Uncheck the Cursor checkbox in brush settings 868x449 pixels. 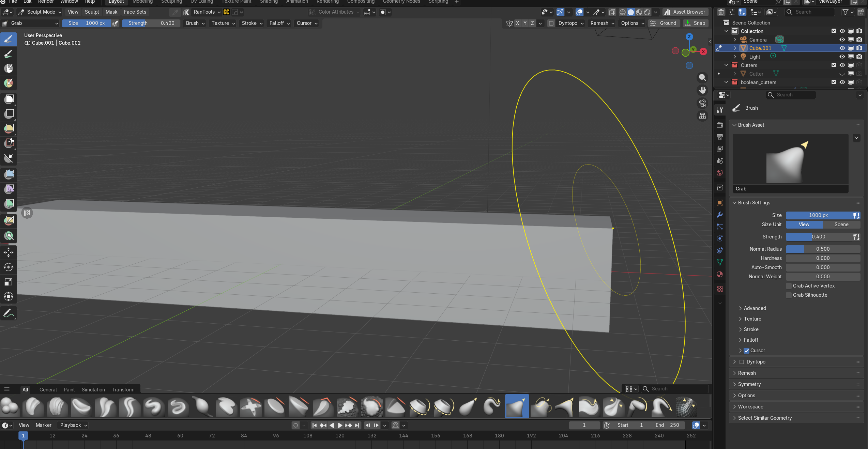[746, 351]
